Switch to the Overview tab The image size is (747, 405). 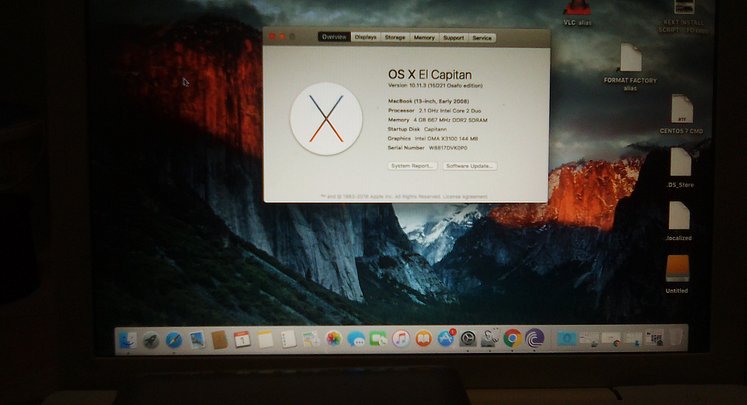[x=334, y=37]
